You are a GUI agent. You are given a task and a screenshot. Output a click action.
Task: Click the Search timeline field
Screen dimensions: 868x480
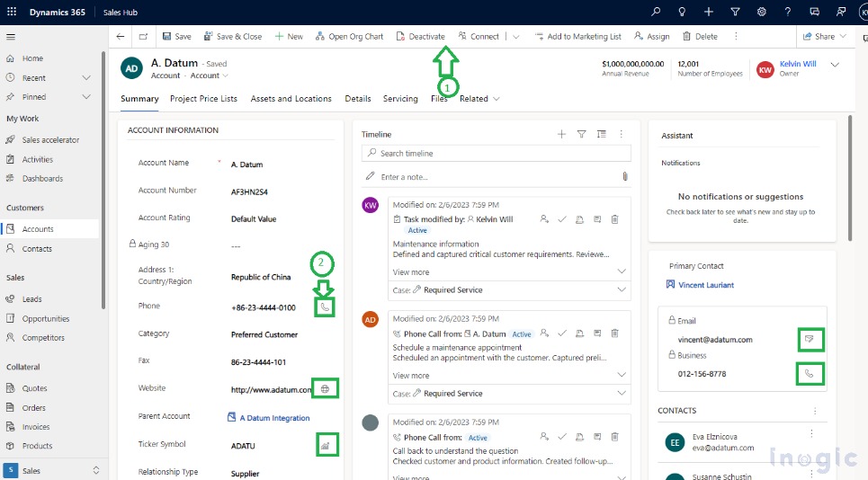pyautogui.click(x=496, y=153)
